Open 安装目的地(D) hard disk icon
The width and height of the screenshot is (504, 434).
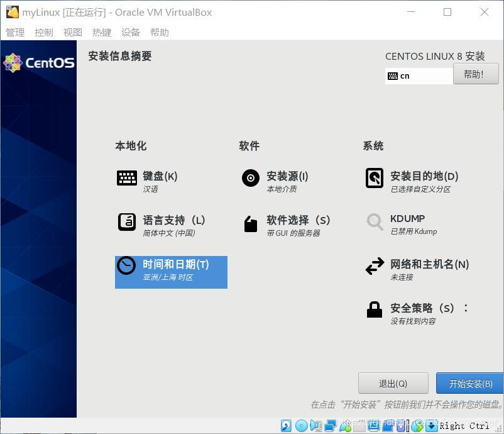(x=375, y=177)
